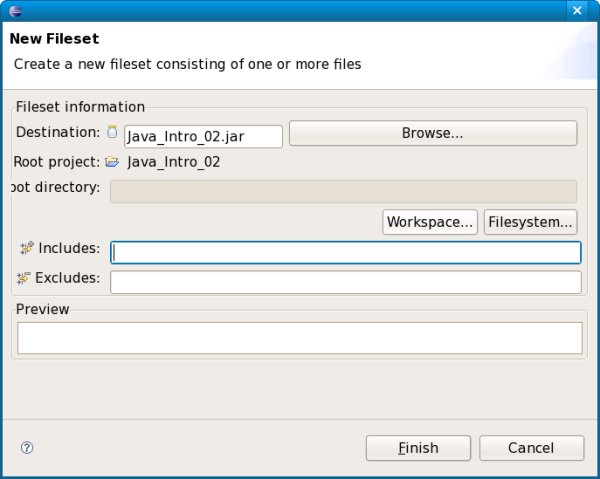Viewport: 600px width, 479px height.
Task: Click the New Fileset heading text
Action: 54,39
